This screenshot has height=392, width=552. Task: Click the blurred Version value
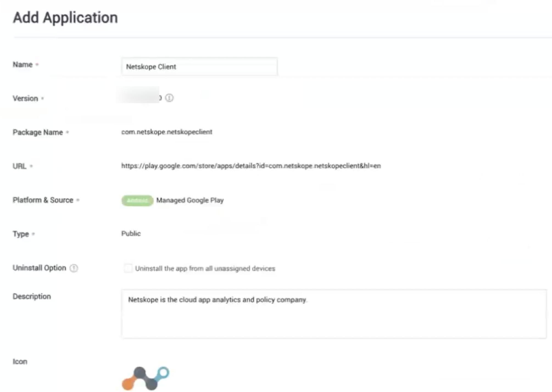point(139,95)
